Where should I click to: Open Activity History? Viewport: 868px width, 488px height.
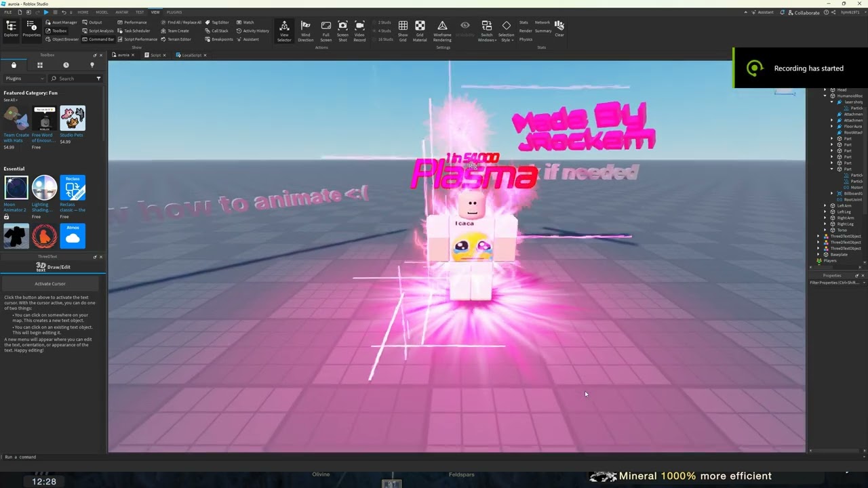click(253, 30)
